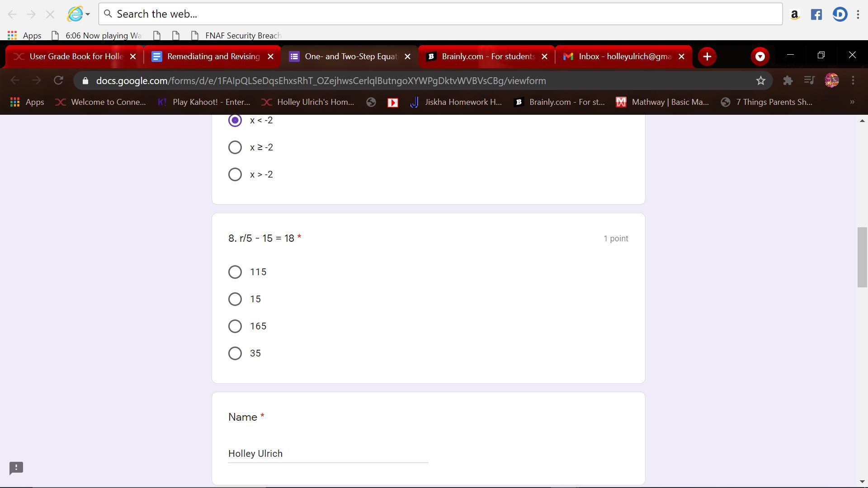Reload the current Google Form page
The image size is (868, 488).
pyautogui.click(x=58, y=81)
